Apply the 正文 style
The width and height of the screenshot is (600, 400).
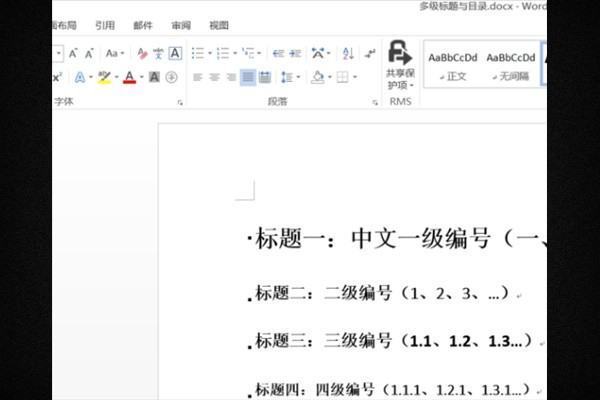coord(453,66)
